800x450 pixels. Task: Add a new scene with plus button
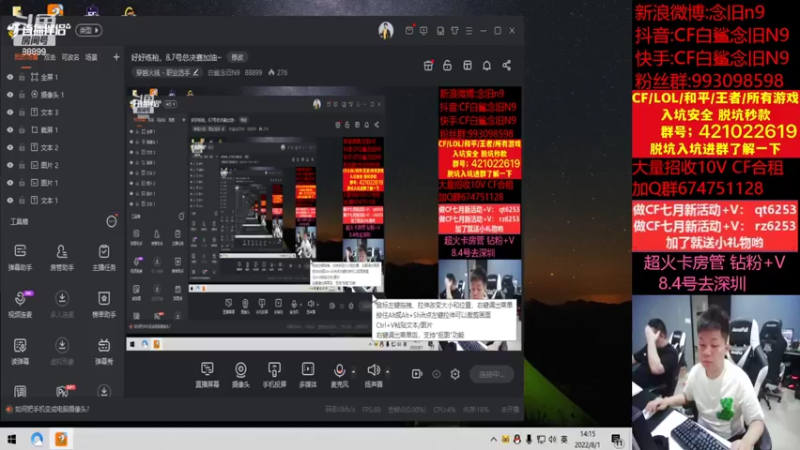(116, 57)
